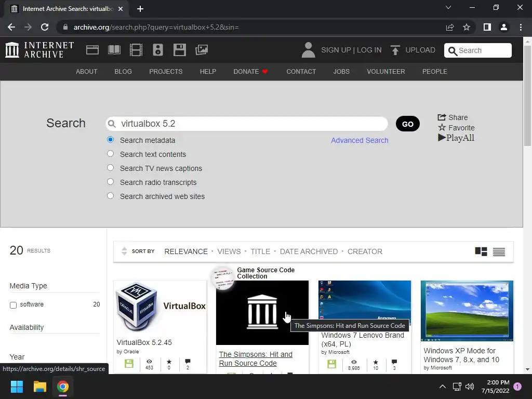
Task: Open the volume control in tray
Action: [x=470, y=387]
